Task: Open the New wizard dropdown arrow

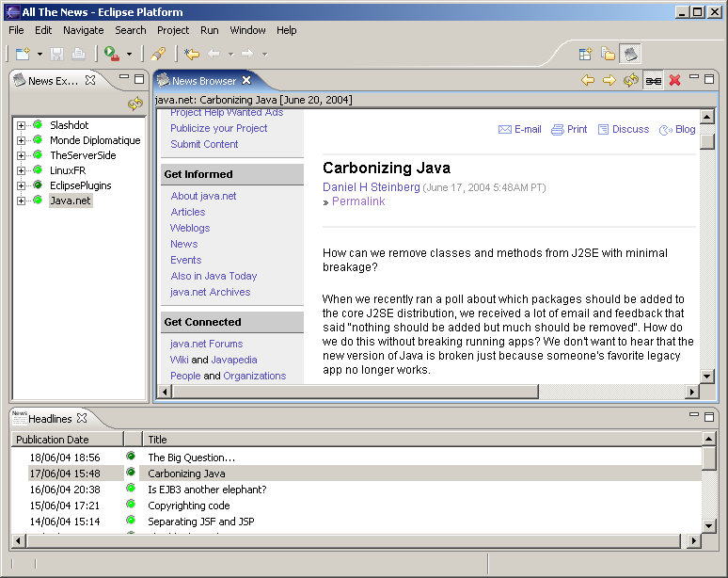Action: tap(40, 55)
